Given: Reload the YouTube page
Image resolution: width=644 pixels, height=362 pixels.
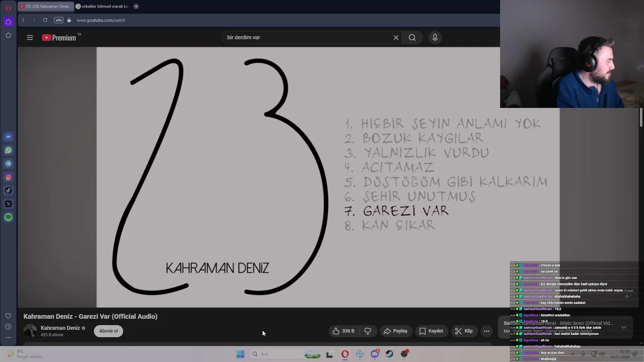Looking at the screenshot, I should (x=45, y=20).
